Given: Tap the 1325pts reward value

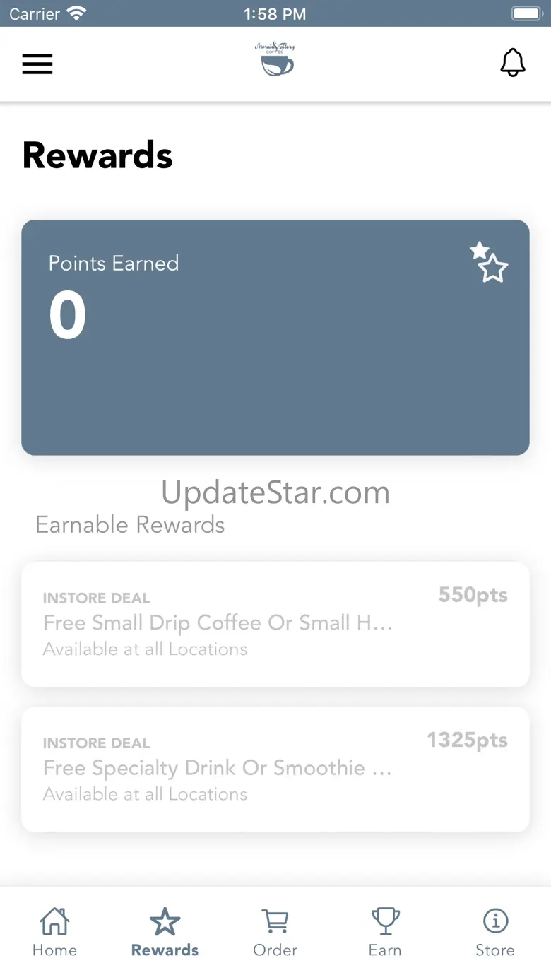Looking at the screenshot, I should coord(467,740).
